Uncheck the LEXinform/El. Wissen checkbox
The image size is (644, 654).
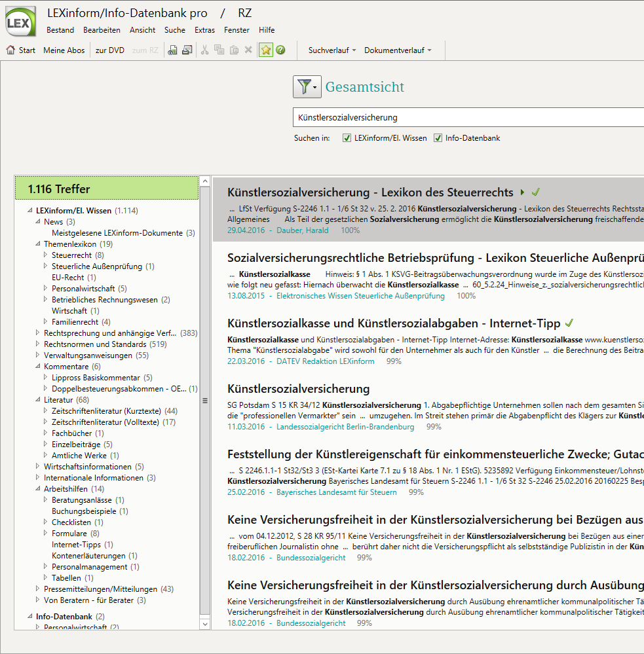tap(347, 138)
